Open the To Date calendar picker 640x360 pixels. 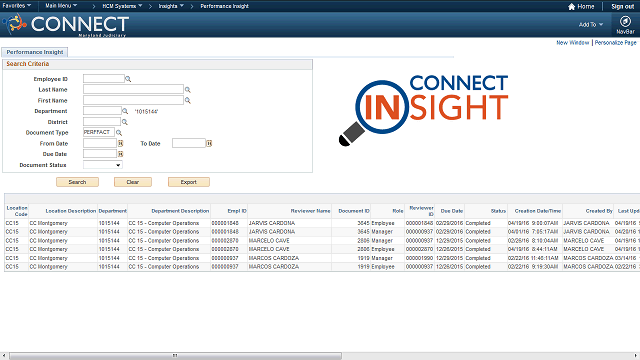pyautogui.click(x=209, y=143)
